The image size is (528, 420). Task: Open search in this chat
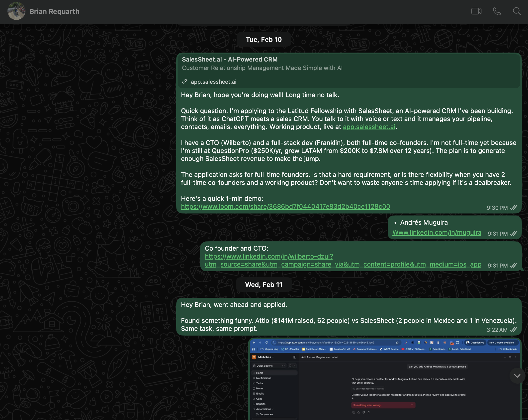click(x=517, y=11)
